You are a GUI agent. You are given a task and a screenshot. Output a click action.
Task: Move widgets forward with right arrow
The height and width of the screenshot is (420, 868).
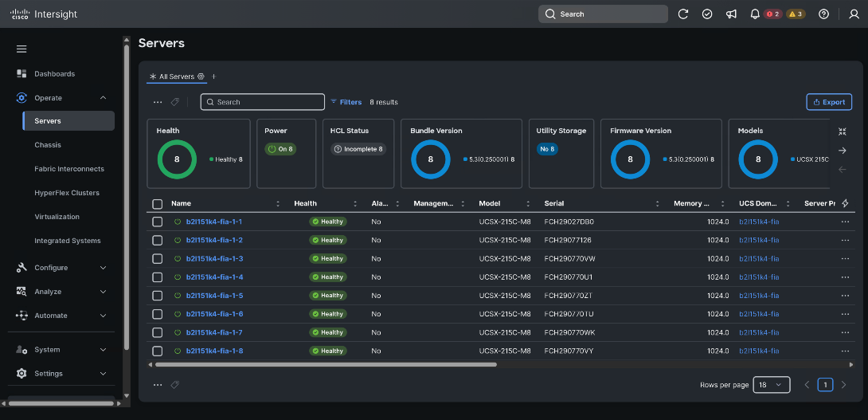(x=843, y=151)
